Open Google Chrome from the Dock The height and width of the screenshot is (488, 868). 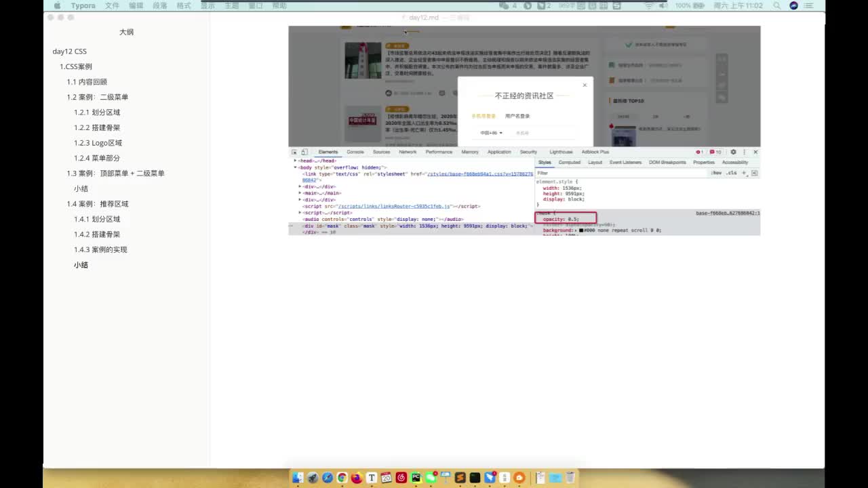pos(342,478)
